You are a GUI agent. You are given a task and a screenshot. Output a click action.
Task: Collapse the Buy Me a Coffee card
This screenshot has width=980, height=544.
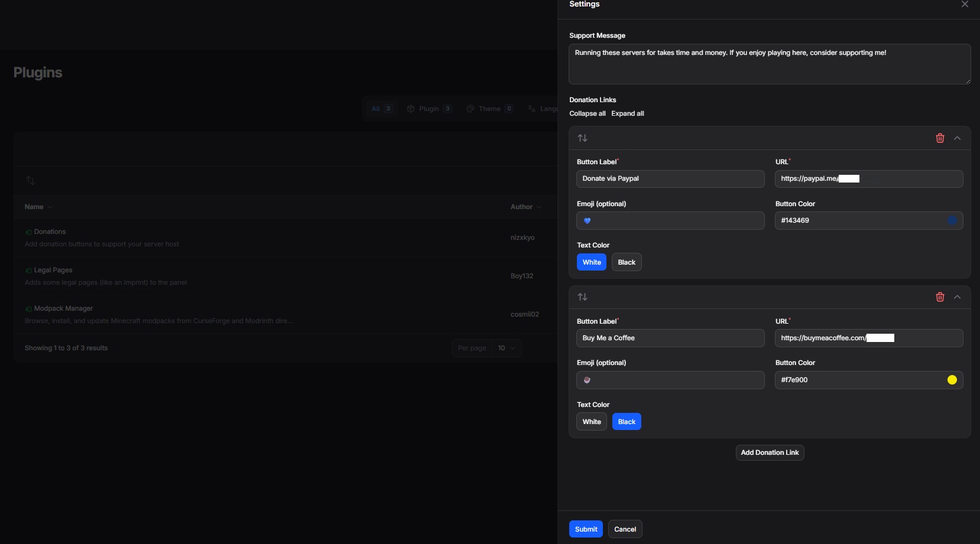[958, 297]
